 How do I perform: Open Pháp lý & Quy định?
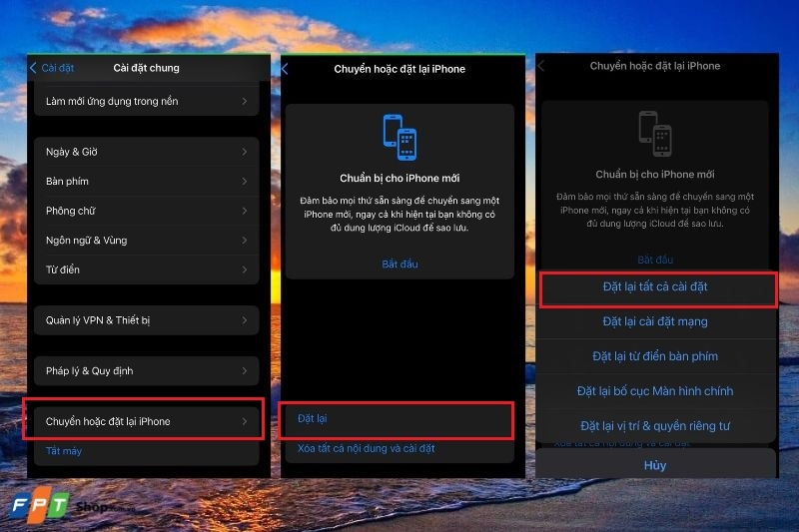pos(146,370)
